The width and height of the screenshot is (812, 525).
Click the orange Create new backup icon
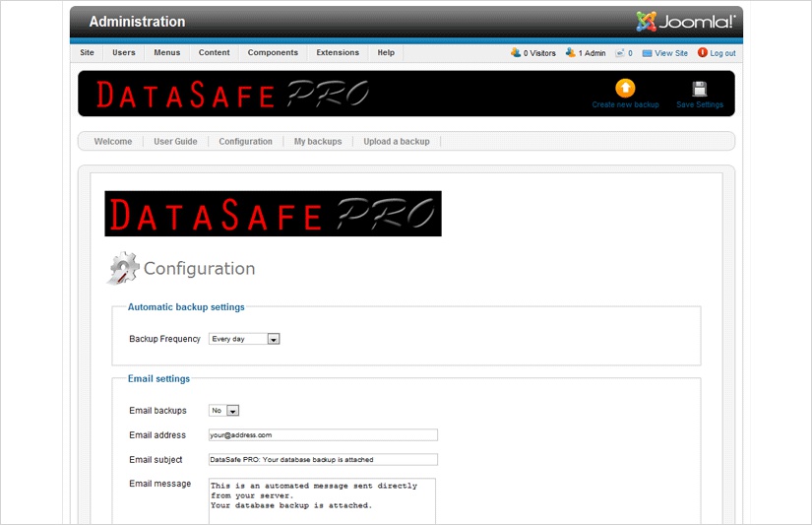click(x=625, y=89)
